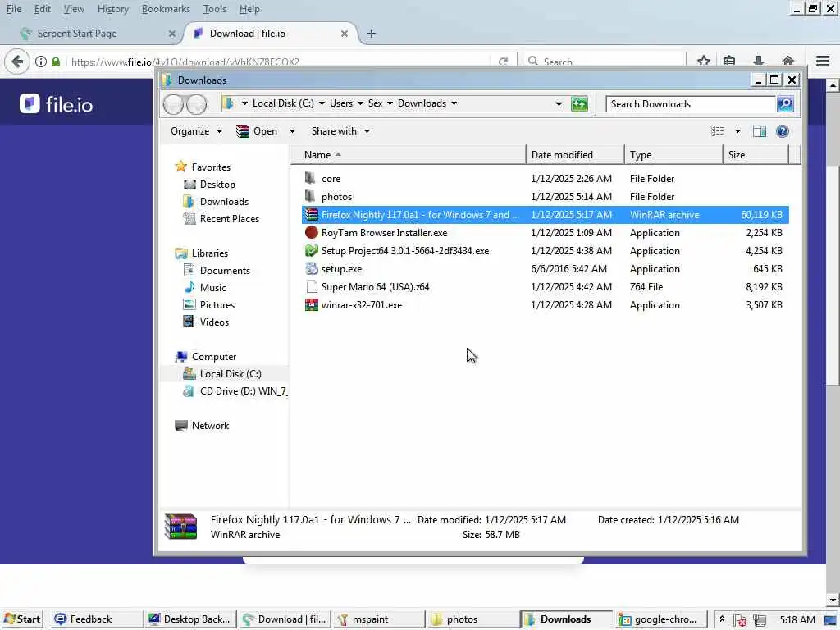Expand the Open button dropdown arrow
Image resolution: width=840 pixels, height=630 pixels.
[292, 131]
